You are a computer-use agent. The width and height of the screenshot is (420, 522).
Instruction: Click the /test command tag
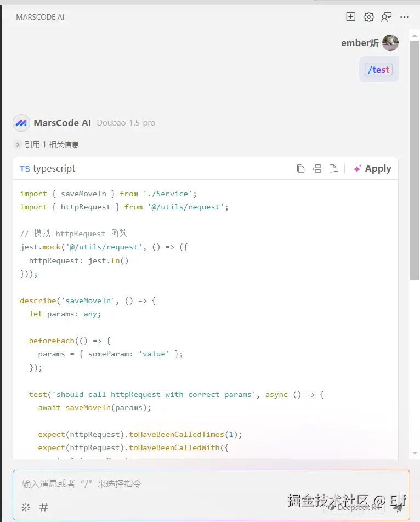coord(378,70)
